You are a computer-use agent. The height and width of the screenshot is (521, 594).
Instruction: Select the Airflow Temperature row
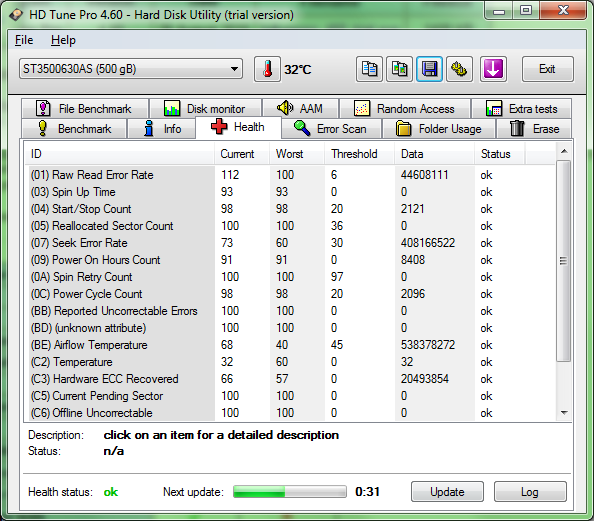[290, 345]
